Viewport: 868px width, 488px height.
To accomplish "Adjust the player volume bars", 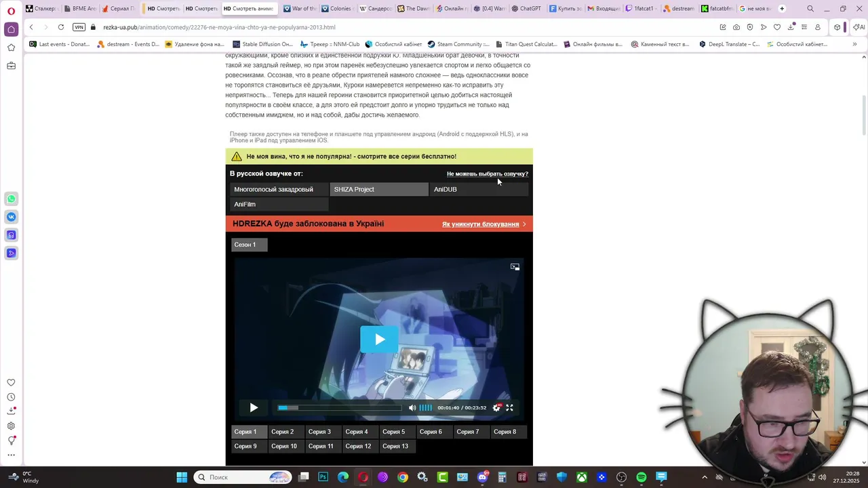I will (x=425, y=407).
